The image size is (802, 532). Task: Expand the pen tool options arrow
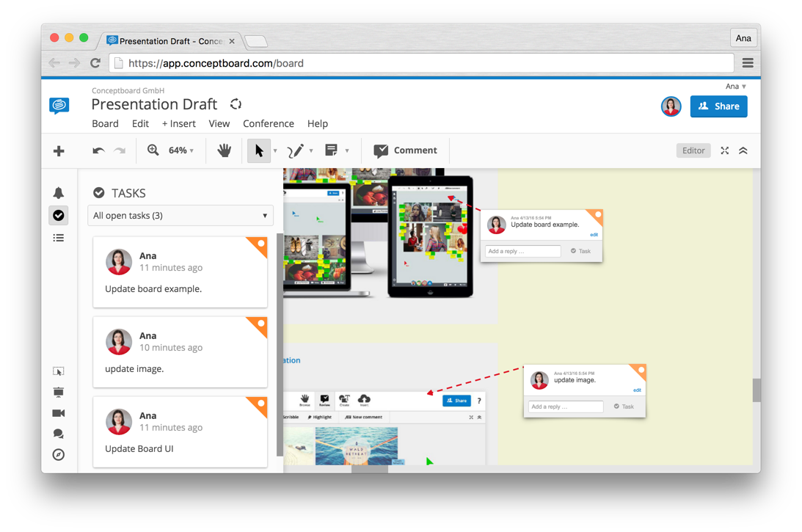(311, 151)
